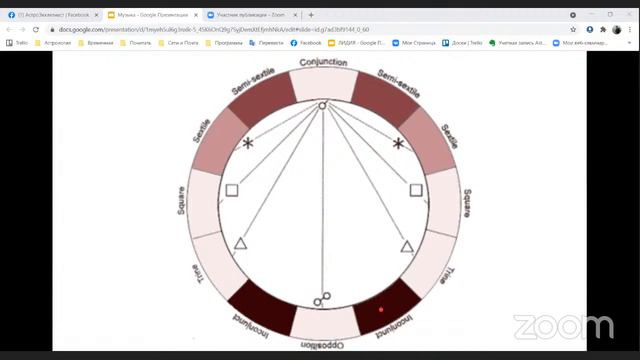Open the Временная bookmarks folder
This screenshot has width=640, height=360.
pos(96,43)
